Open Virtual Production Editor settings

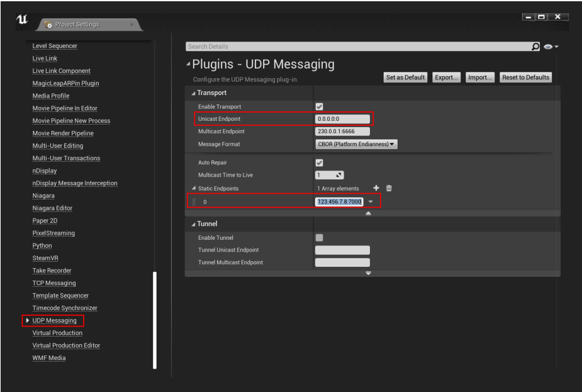pyautogui.click(x=66, y=345)
